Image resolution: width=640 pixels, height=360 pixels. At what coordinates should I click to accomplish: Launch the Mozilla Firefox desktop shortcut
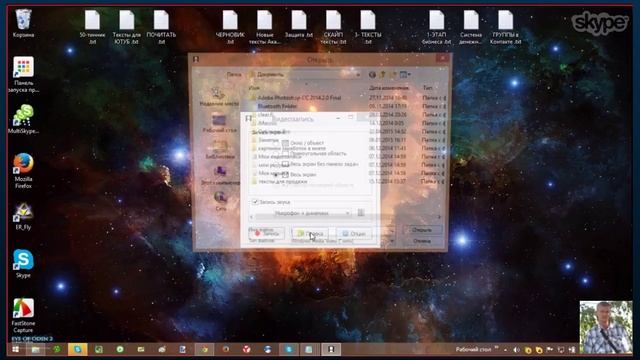tap(23, 171)
